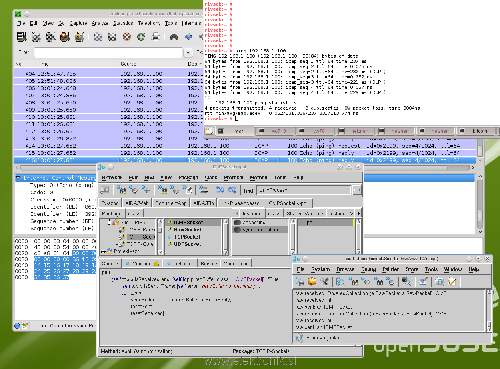Select TCPSocket class in class list

tap(187, 237)
